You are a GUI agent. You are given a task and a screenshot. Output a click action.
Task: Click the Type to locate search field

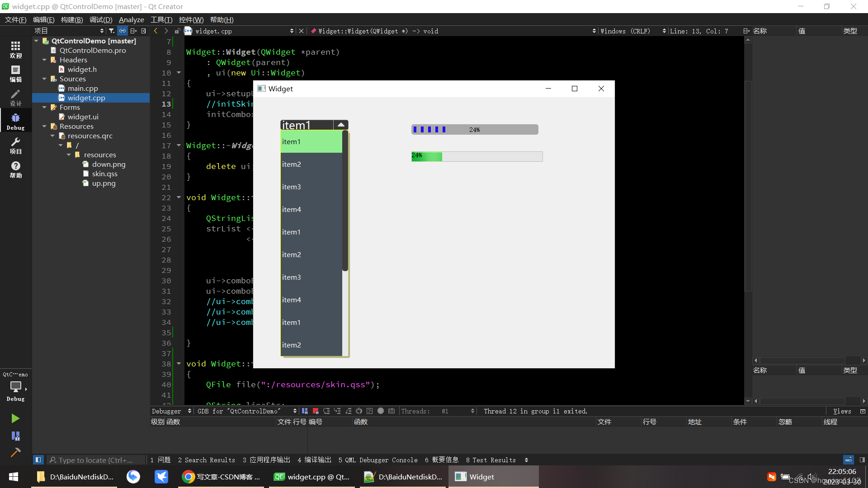(95, 460)
